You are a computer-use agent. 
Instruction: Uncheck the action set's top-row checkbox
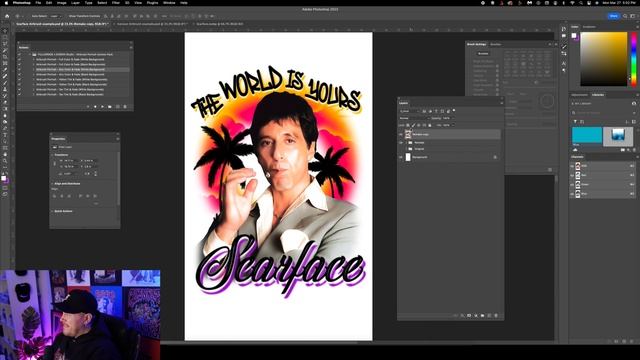click(x=19, y=54)
